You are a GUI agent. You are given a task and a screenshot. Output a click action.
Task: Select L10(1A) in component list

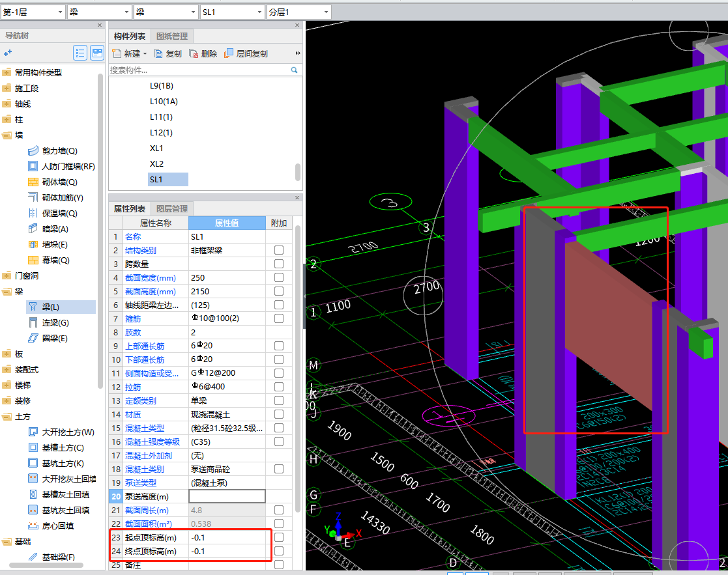coord(164,102)
